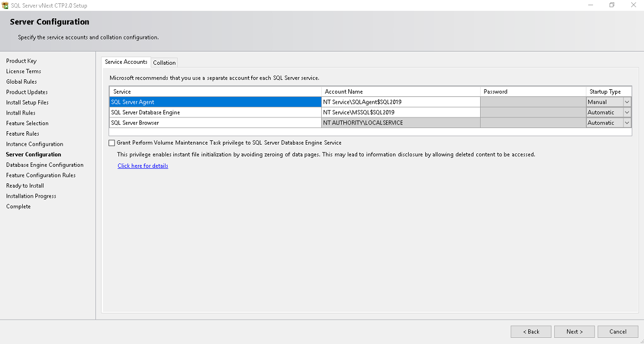The height and width of the screenshot is (344, 644).
Task: Select the Service Accounts tab
Action: click(x=126, y=62)
